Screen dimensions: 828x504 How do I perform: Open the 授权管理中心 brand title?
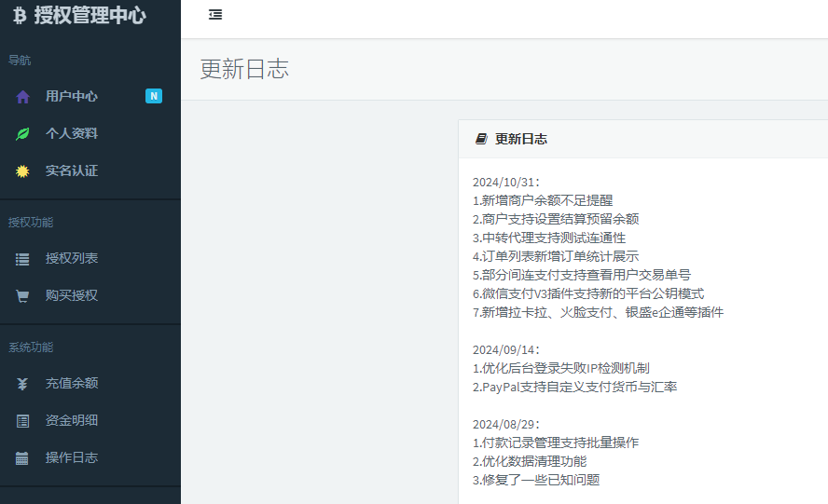(x=90, y=15)
